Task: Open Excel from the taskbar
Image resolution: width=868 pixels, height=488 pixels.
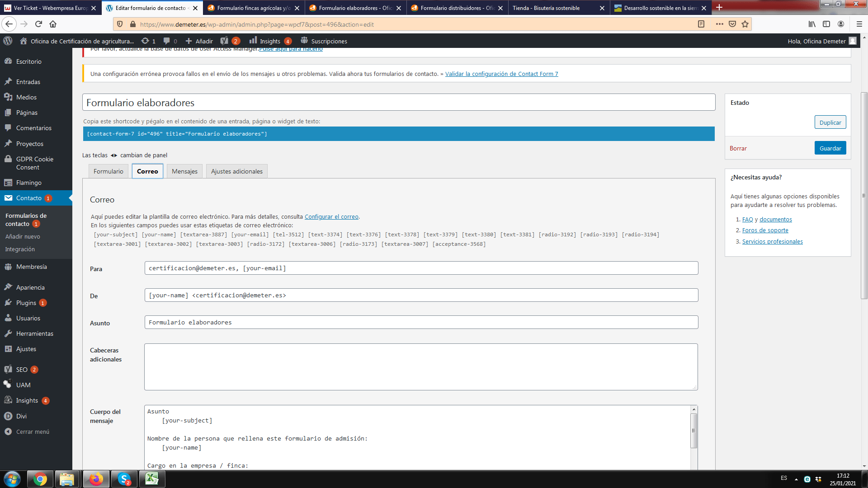Action: (152, 479)
